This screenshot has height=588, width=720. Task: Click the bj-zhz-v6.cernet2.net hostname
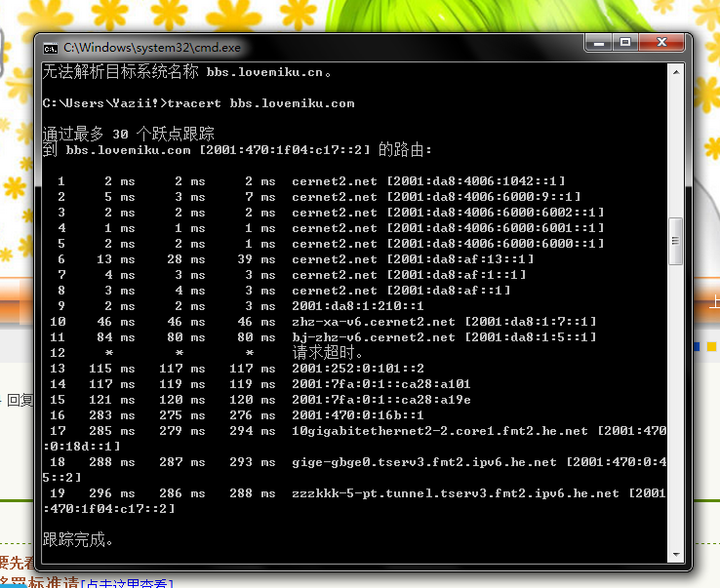pyautogui.click(x=374, y=337)
